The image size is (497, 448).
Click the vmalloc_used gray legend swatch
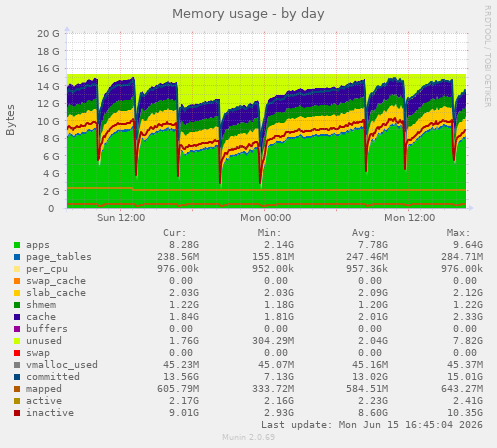click(x=17, y=365)
